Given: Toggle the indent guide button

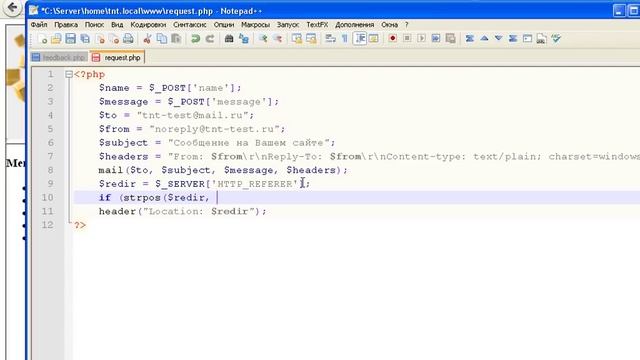Looking at the screenshot, I should (x=360, y=39).
